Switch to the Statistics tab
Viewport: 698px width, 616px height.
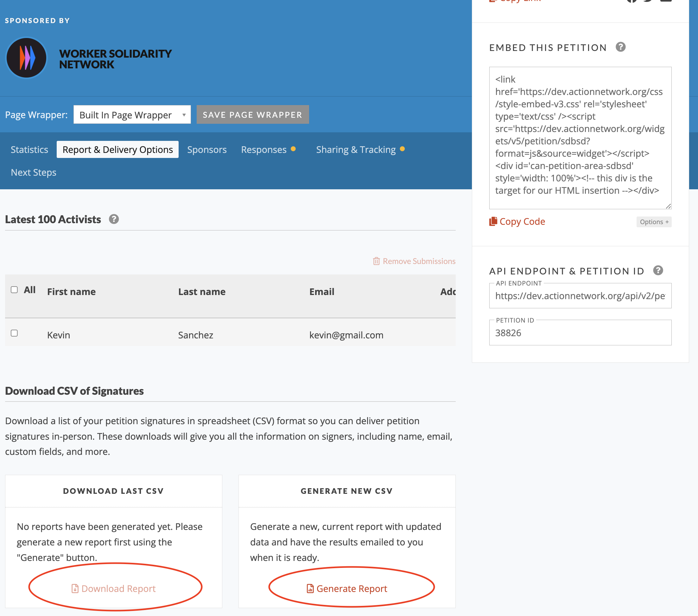(x=29, y=149)
